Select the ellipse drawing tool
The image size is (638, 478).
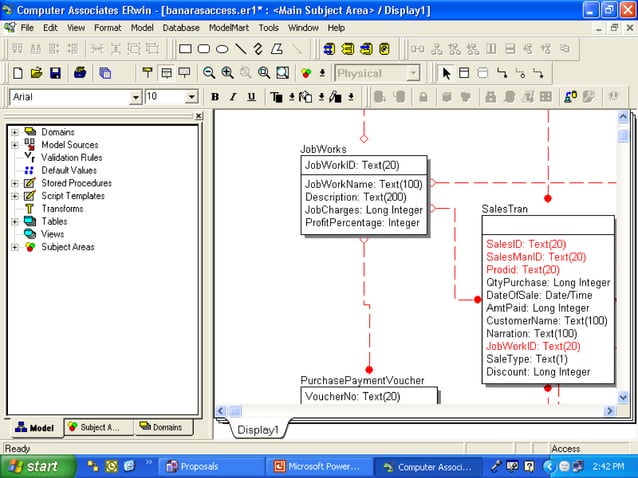[222, 49]
